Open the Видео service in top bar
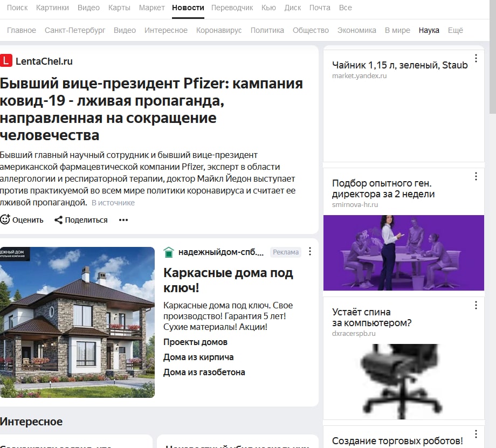Viewport: 496px width, 448px height. click(x=88, y=8)
